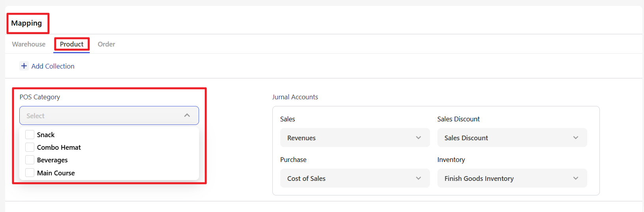
Task: Choose the Main Course option text
Action: 56,173
